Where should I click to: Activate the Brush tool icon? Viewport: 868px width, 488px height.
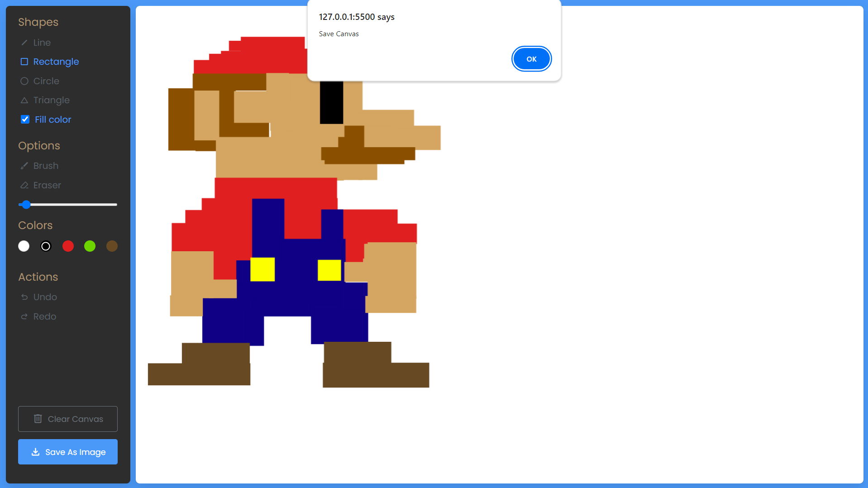(24, 166)
